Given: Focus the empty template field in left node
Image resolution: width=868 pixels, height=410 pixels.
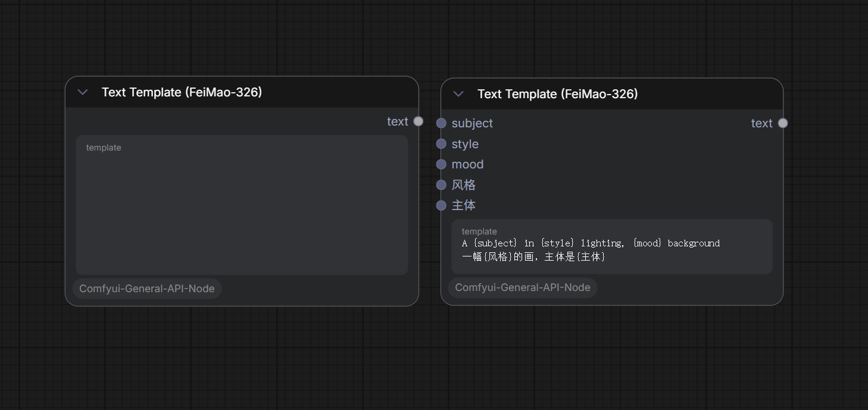Looking at the screenshot, I should coord(242,205).
